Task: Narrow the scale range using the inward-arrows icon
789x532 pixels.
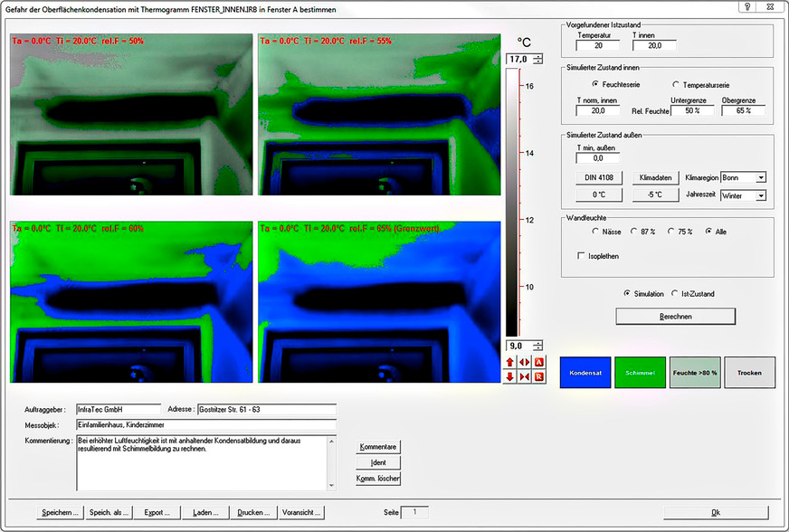Action: 523,375
